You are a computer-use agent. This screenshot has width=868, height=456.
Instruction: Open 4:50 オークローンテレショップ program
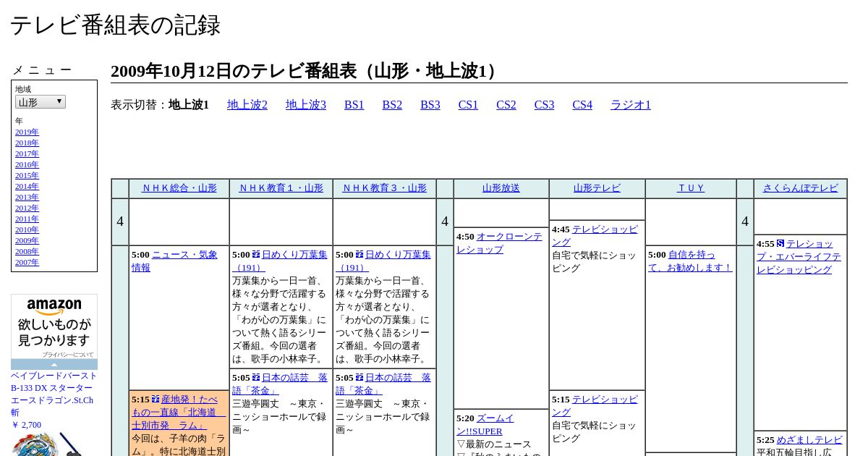[499, 243]
